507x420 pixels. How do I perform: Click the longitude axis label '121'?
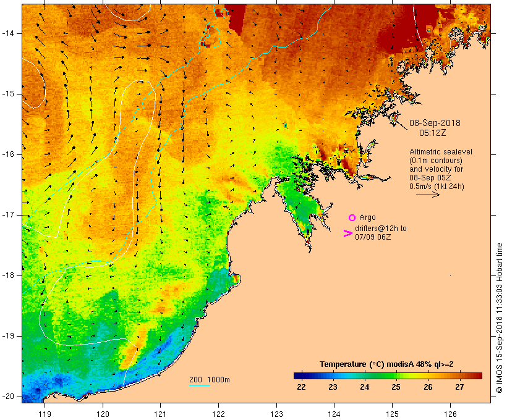click(x=160, y=414)
